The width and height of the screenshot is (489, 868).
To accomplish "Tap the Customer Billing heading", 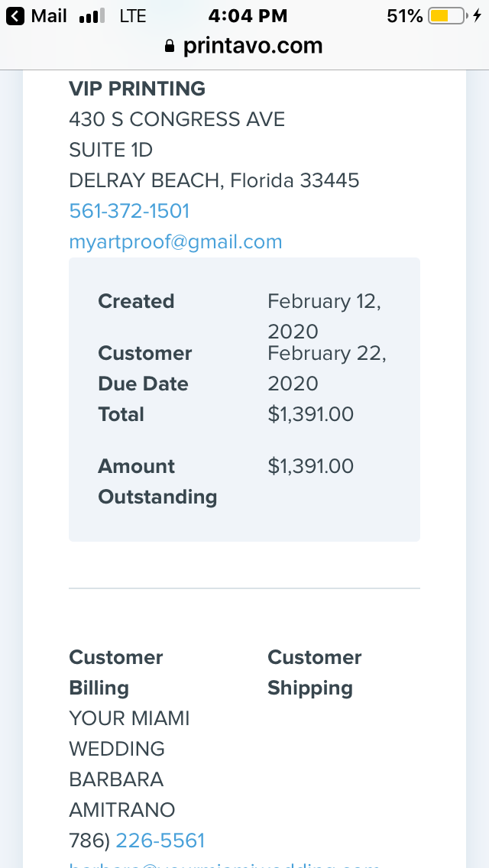I will pos(115,672).
